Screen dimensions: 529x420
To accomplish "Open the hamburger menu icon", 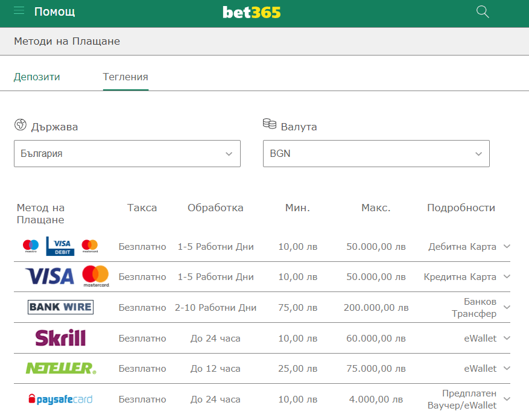I will [x=19, y=11].
